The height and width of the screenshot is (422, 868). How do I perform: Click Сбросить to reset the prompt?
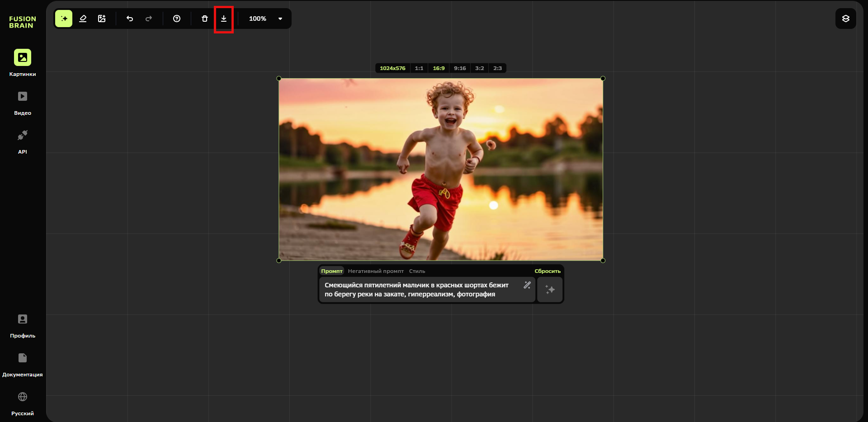tap(547, 271)
